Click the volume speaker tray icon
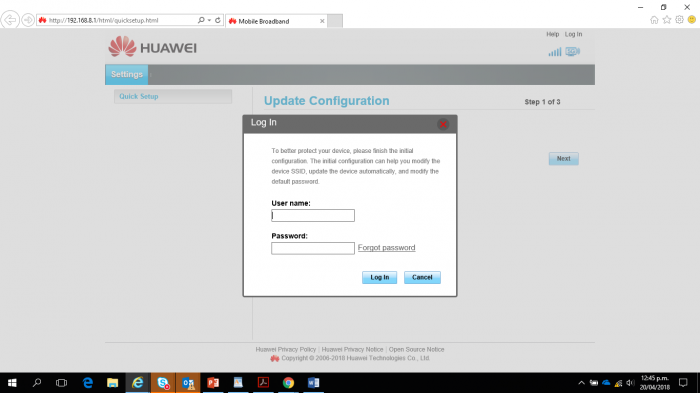700x393 pixels. (630, 383)
